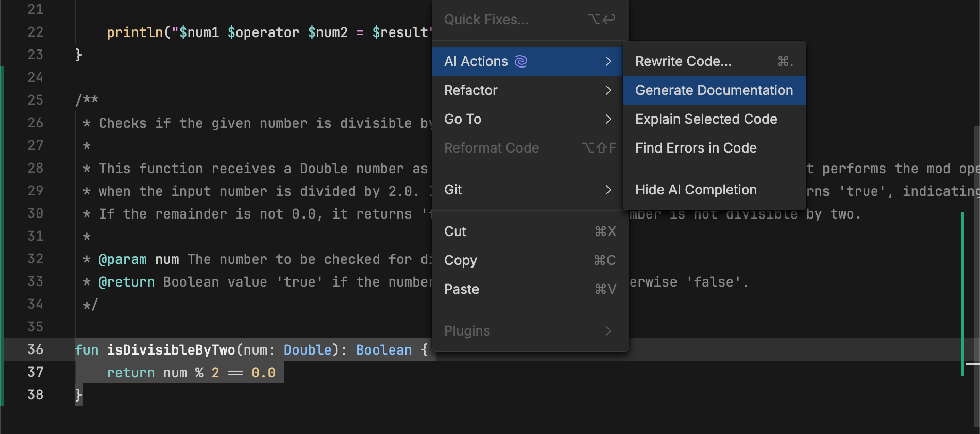
Task: Click line number 36 in the gutter
Action: (x=35, y=350)
